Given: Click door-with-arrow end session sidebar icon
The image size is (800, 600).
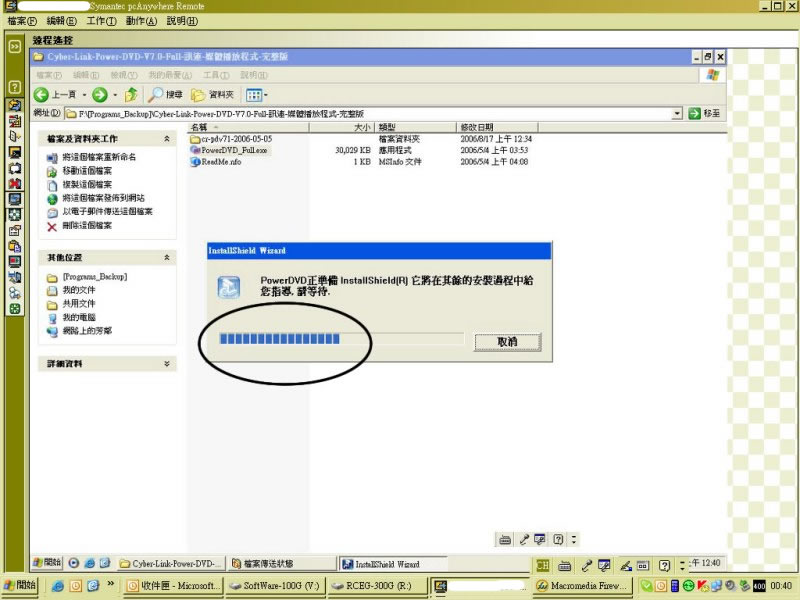Looking at the screenshot, I should click(15, 136).
